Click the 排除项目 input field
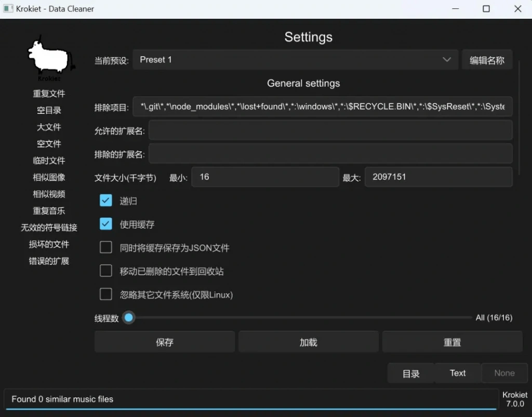532x417 pixels. [322, 106]
